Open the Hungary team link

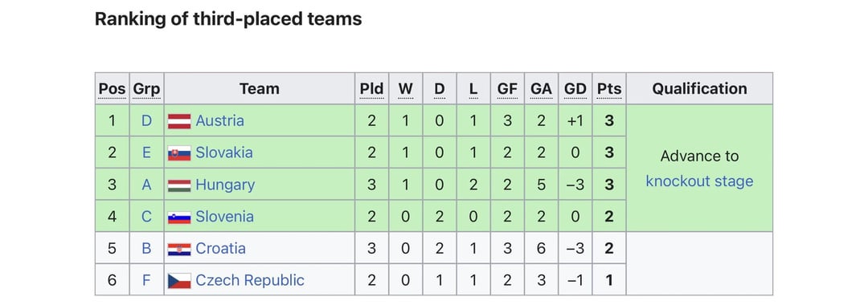(225, 185)
